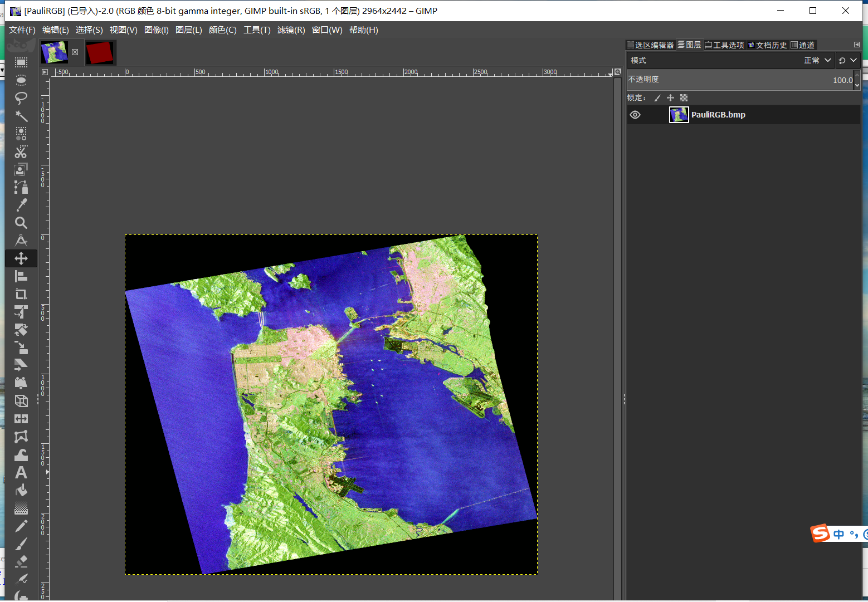Expand the blend mode group switcher dropdown
Image resolution: width=868 pixels, height=602 pixels.
click(847, 60)
